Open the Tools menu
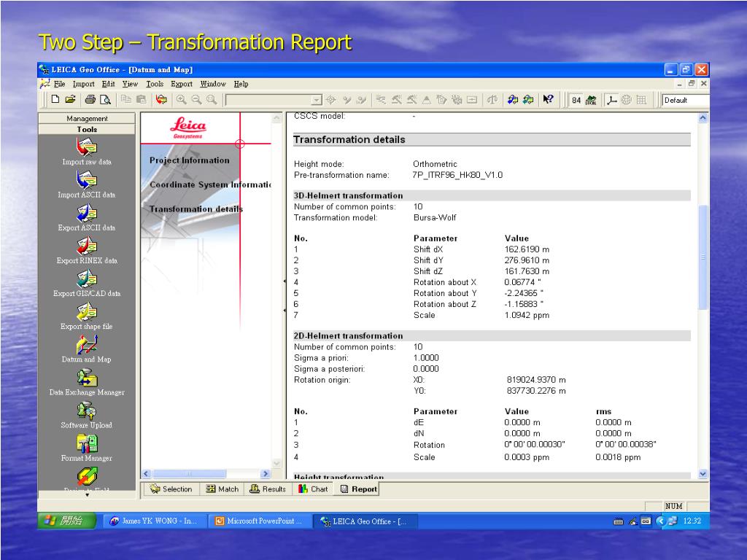Image resolution: width=747 pixels, height=560 pixels. 155,84
